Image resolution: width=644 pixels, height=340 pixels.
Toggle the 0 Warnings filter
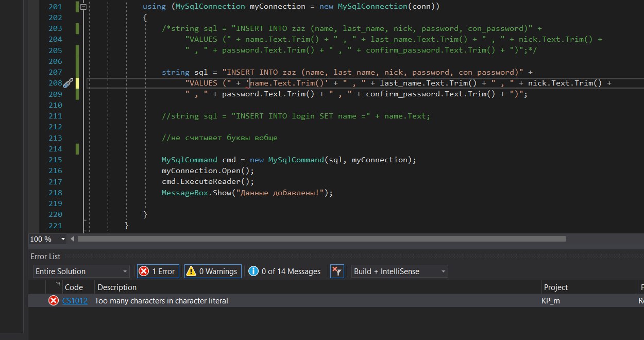(212, 271)
